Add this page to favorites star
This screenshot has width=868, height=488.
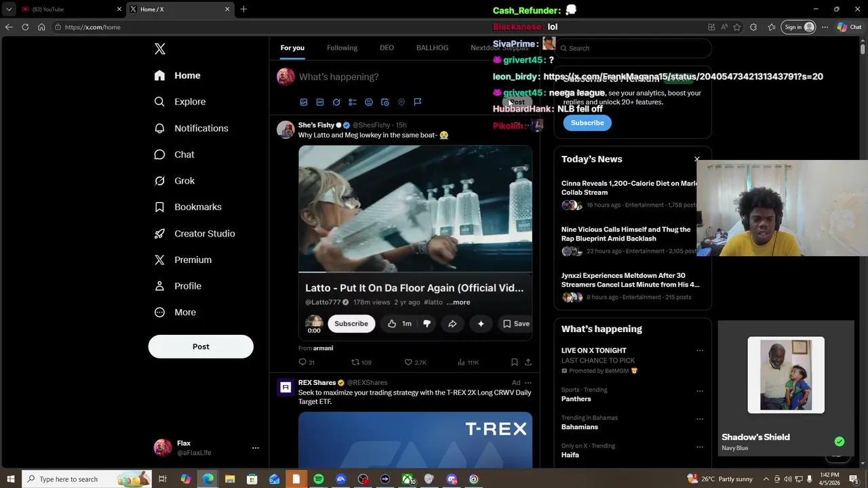pos(738,27)
